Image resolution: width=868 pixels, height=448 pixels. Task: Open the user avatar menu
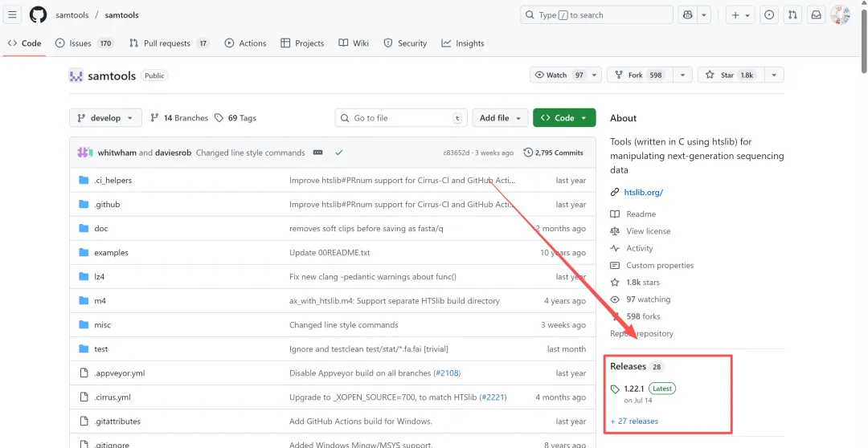point(841,15)
